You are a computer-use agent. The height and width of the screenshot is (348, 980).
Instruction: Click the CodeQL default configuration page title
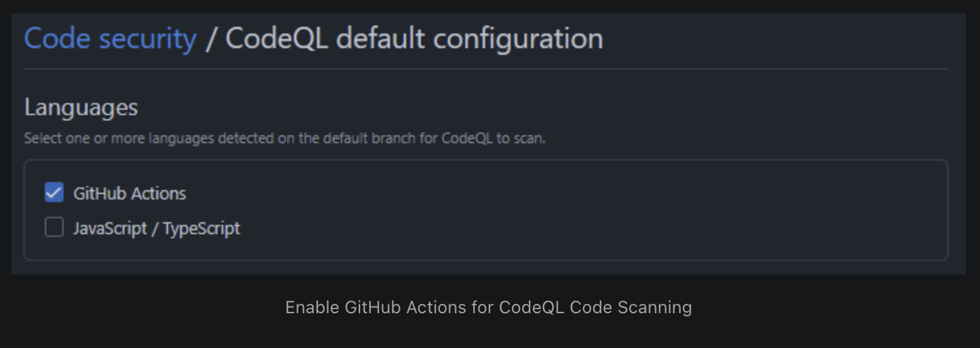(x=414, y=38)
